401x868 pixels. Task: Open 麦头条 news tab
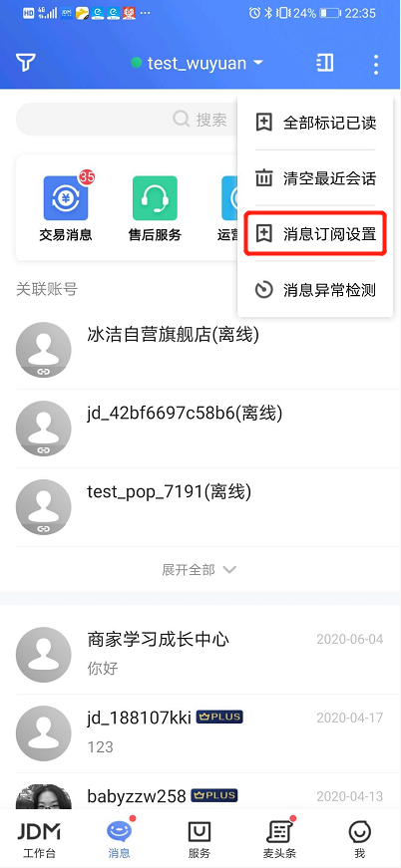(x=279, y=839)
